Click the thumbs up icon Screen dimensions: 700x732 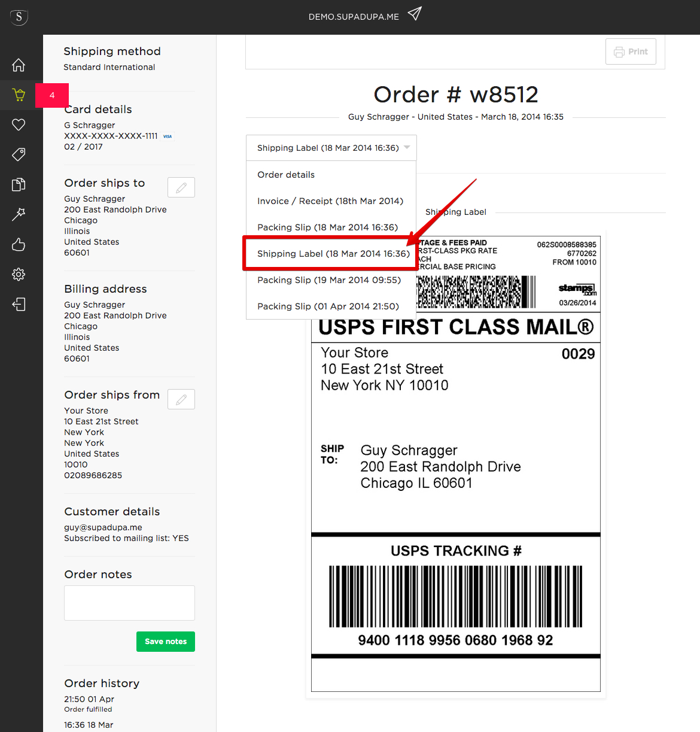coord(19,244)
